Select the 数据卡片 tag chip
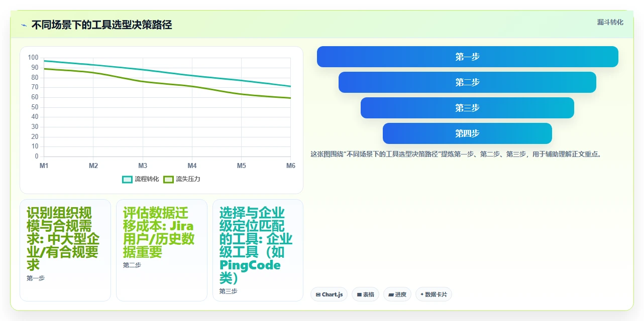644x321 pixels. click(434, 294)
